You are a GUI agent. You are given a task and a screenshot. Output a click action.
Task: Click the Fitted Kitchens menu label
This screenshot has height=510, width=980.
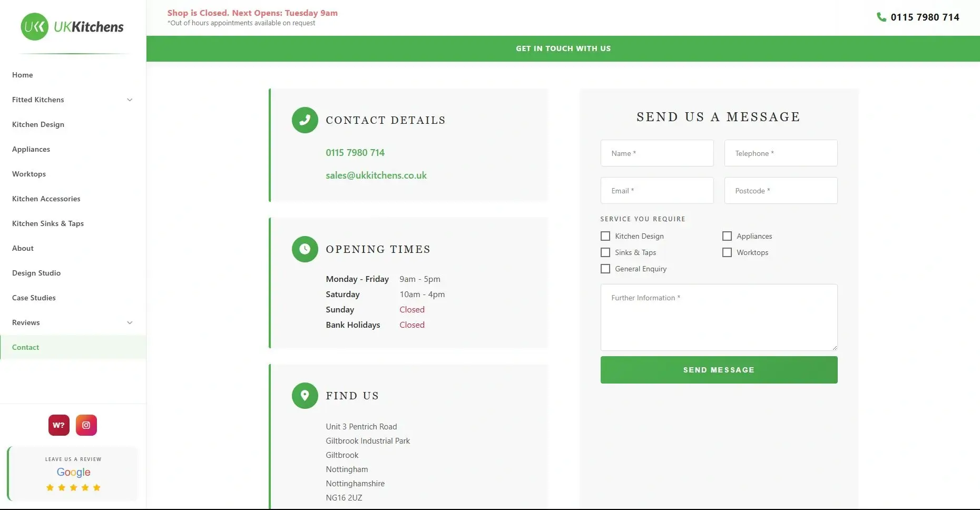38,100
